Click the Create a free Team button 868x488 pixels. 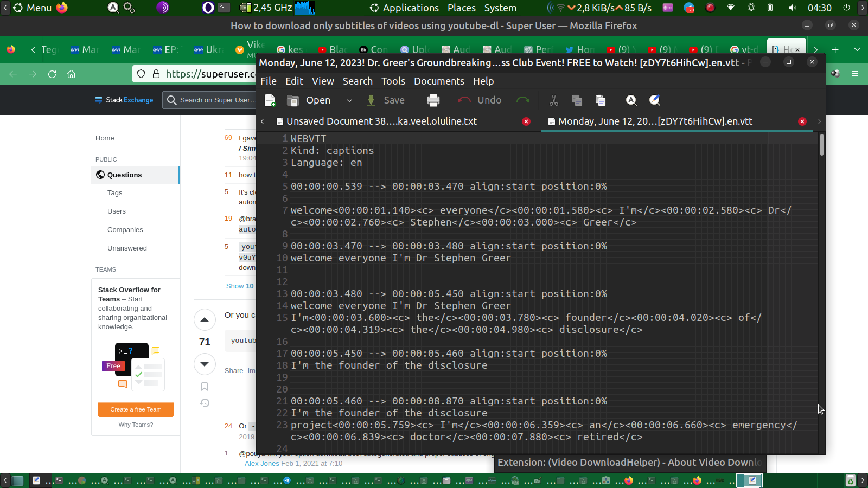[136, 409]
